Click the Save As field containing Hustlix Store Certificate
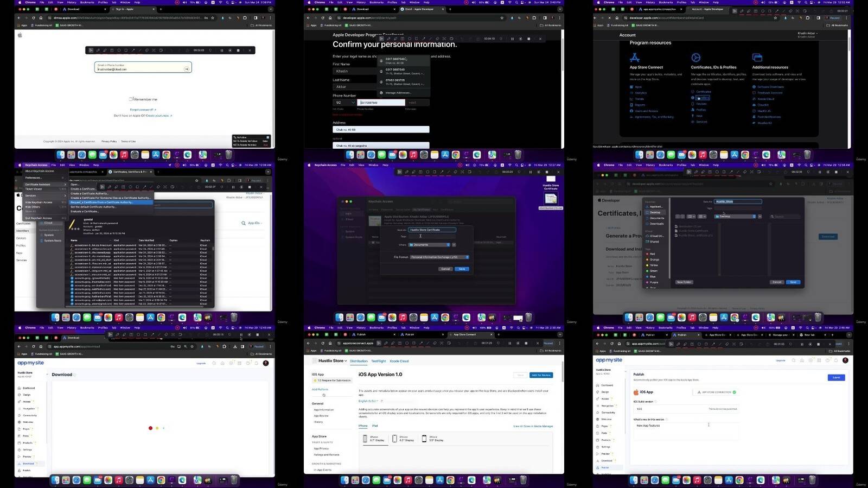Image resolution: width=868 pixels, height=488 pixels. 432,230
